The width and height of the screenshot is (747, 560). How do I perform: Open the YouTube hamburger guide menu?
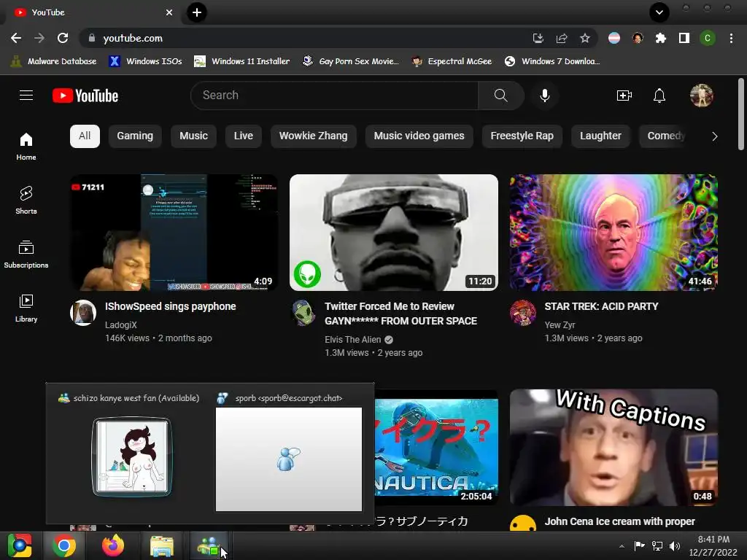click(26, 96)
